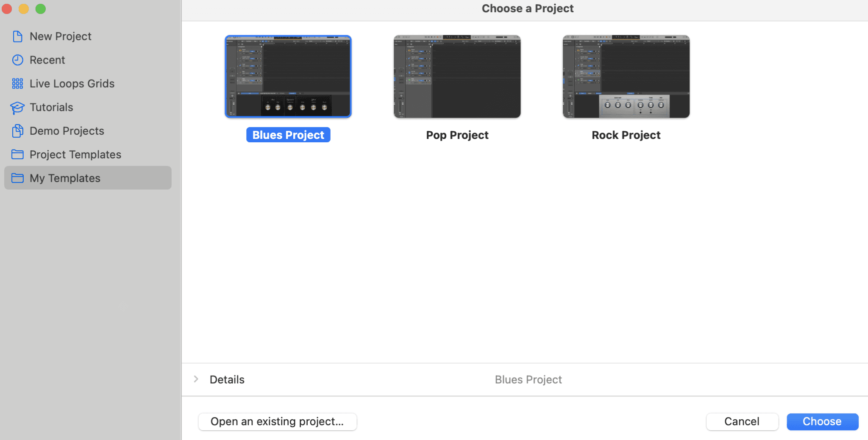Navigate to Live Loops Grids
The width and height of the screenshot is (868, 440).
(x=72, y=83)
